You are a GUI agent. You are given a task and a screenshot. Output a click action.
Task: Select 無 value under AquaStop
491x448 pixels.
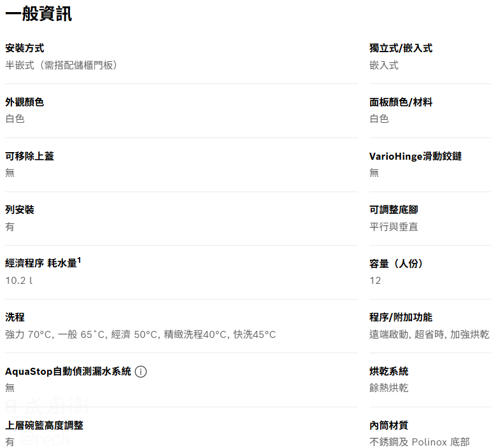point(10,388)
